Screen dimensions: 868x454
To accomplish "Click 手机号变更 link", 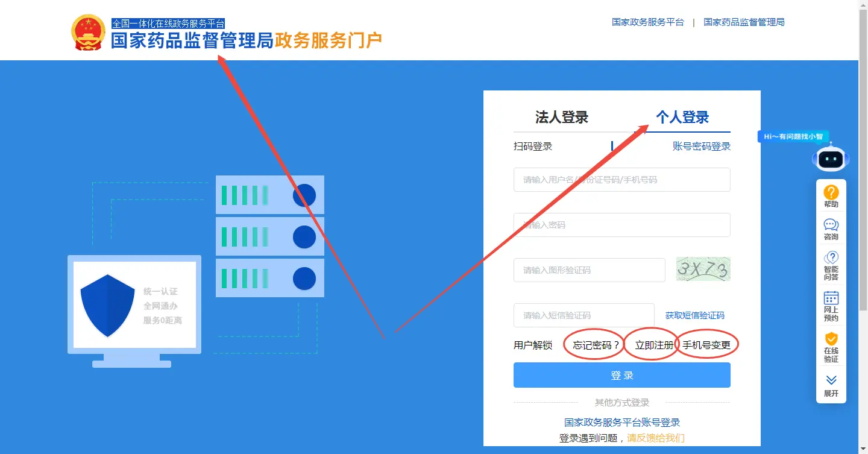I will coord(706,345).
